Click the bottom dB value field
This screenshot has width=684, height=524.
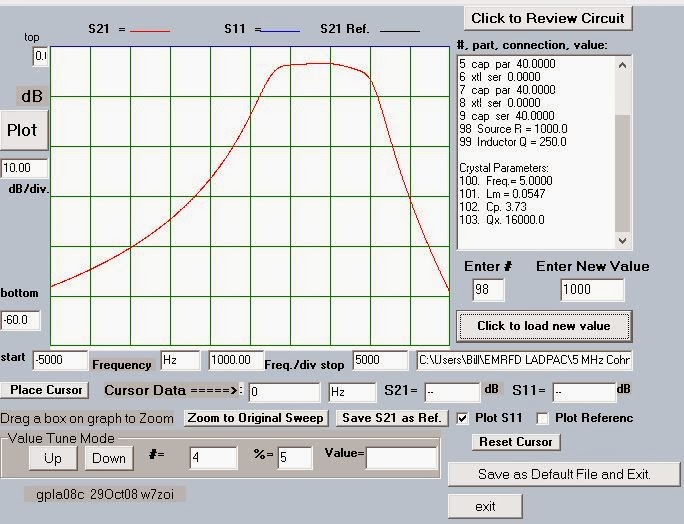[x=21, y=321]
